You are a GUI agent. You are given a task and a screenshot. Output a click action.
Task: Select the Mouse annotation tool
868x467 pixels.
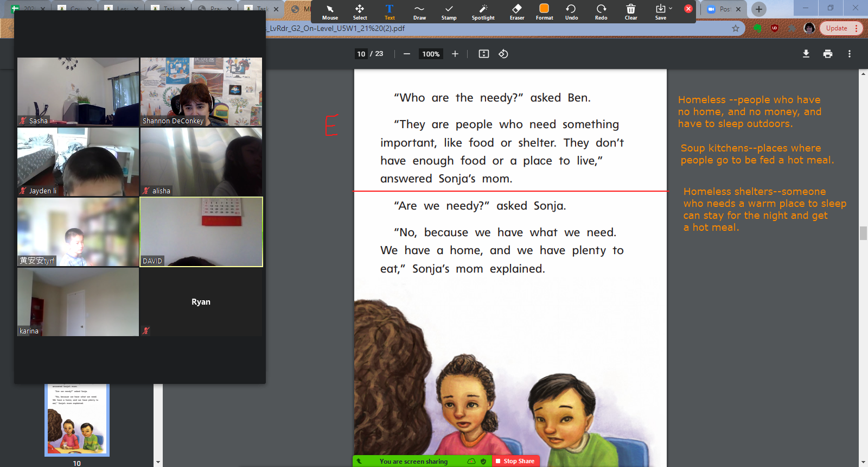point(330,12)
